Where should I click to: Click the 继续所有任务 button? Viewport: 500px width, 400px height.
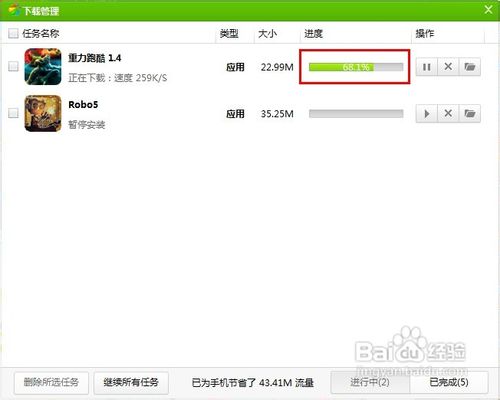[x=131, y=382]
